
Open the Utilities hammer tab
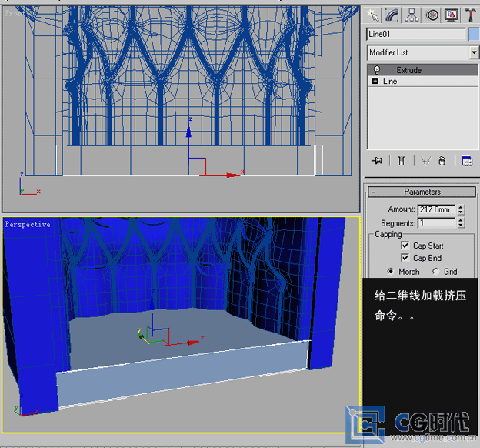click(x=471, y=15)
